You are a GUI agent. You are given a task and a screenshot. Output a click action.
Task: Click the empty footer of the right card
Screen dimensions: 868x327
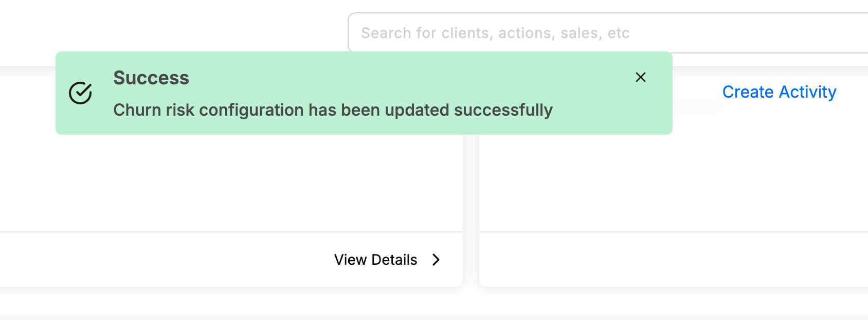[674, 260]
